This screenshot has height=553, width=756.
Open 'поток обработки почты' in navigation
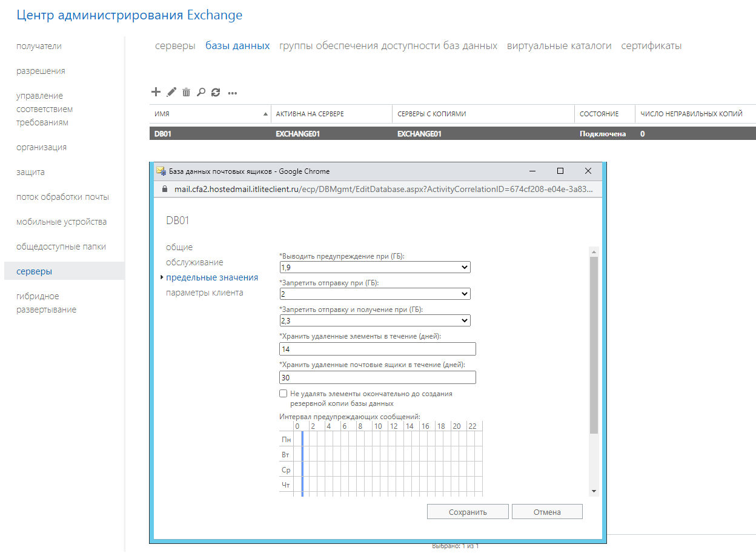point(62,197)
